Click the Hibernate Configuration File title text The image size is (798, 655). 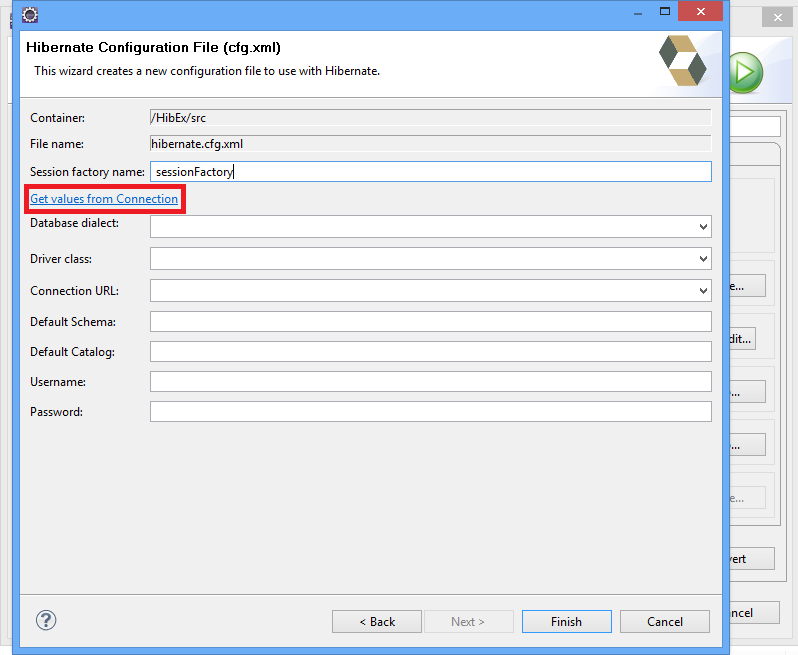pos(153,47)
